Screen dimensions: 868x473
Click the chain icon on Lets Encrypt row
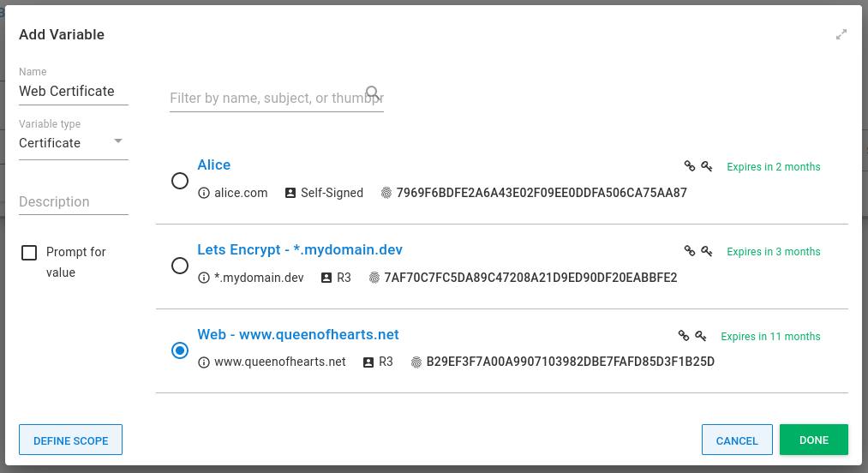(689, 251)
